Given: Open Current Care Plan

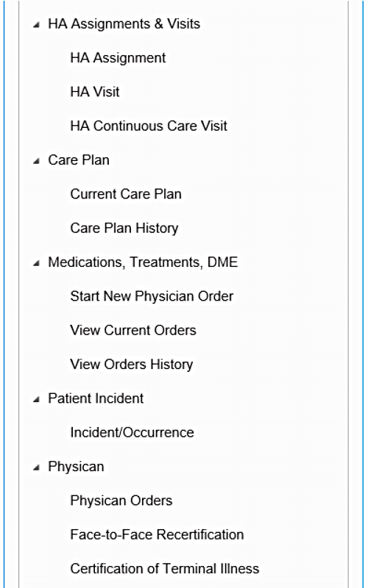Looking at the screenshot, I should (x=126, y=194).
